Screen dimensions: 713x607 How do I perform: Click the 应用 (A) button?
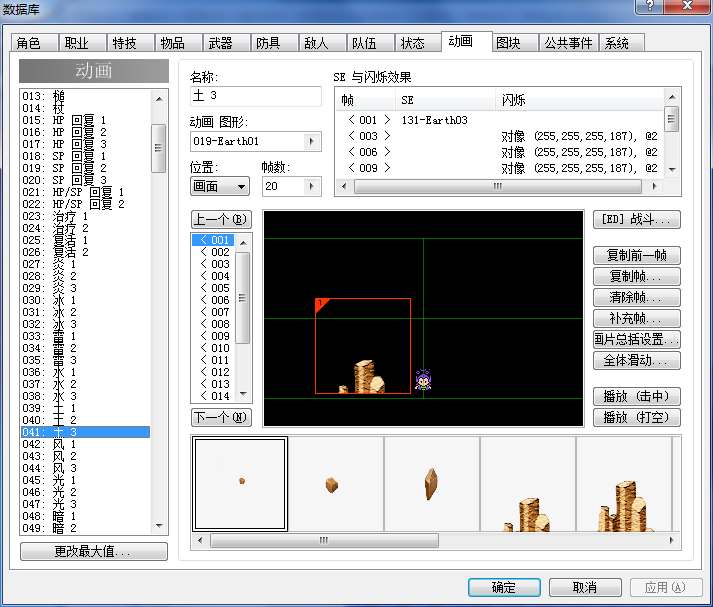point(666,587)
